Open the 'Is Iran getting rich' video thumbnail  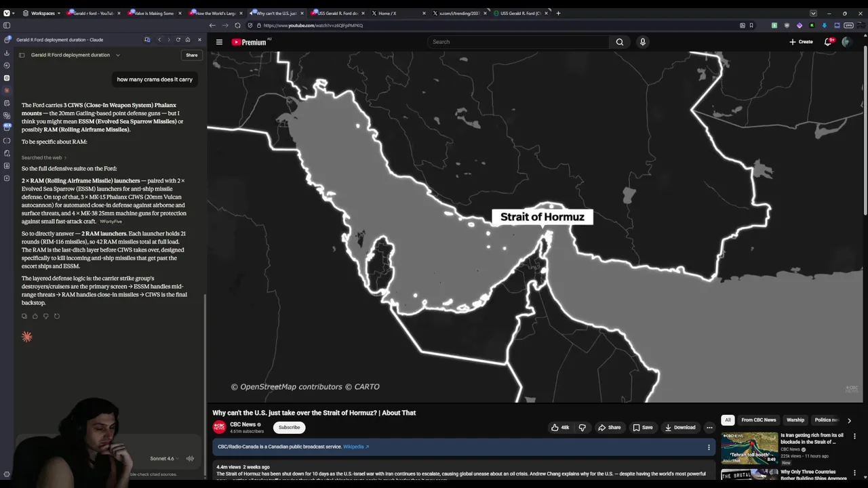click(749, 448)
